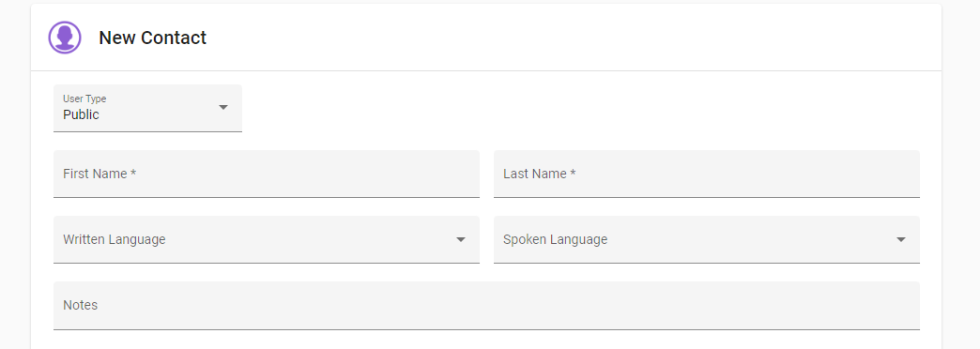Open the Written Language dropdown
The width and height of the screenshot is (980, 349).
pos(267,240)
